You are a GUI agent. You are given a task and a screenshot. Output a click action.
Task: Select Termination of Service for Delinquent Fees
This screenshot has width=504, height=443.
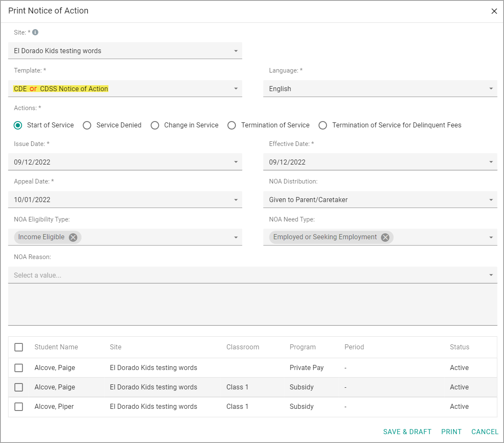(x=323, y=125)
